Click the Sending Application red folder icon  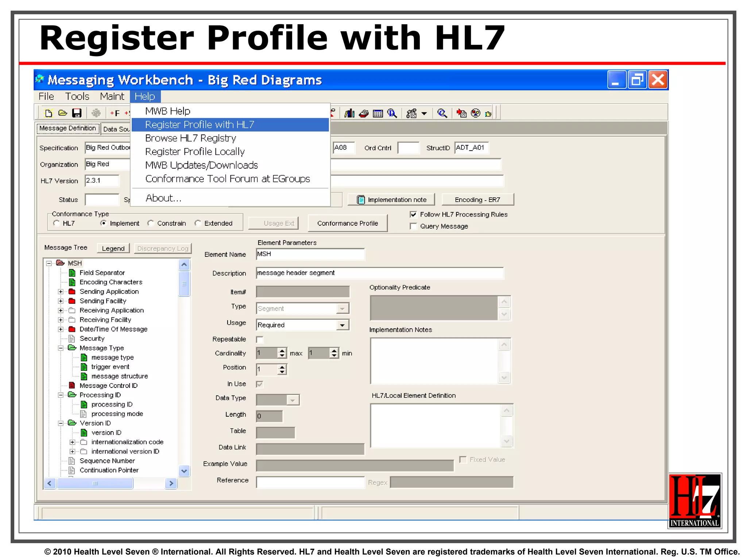pos(72,292)
